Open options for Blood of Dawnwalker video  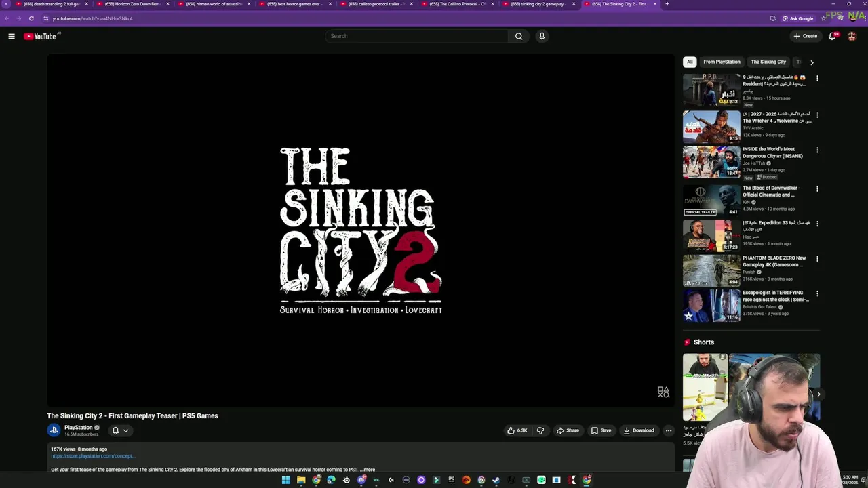pyautogui.click(x=817, y=188)
